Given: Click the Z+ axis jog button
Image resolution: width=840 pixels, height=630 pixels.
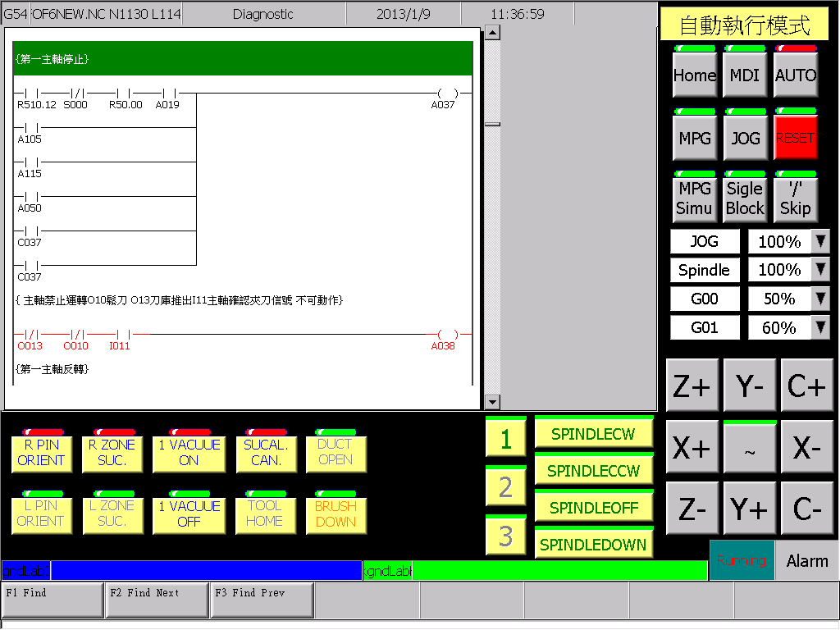Looking at the screenshot, I should pyautogui.click(x=692, y=386).
